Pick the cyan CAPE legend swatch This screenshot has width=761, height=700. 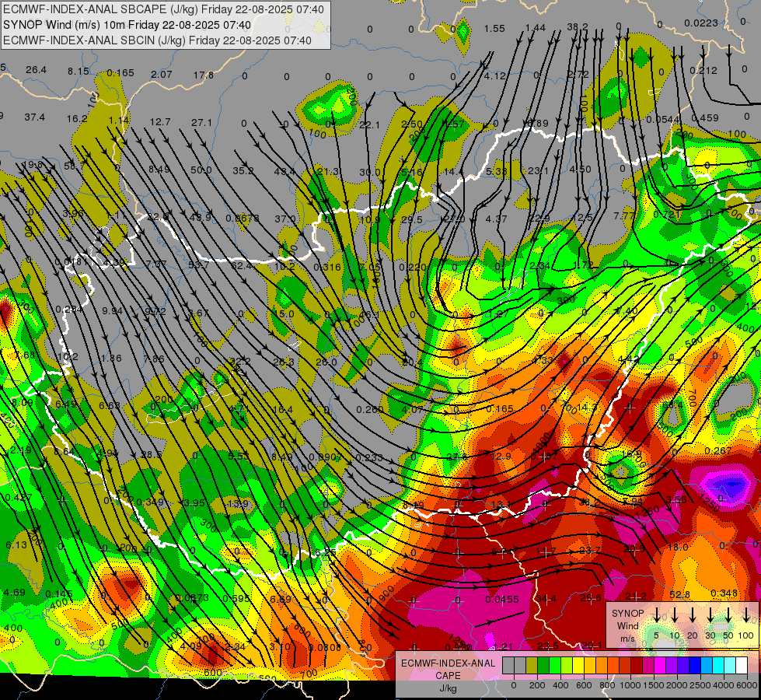tap(718, 666)
